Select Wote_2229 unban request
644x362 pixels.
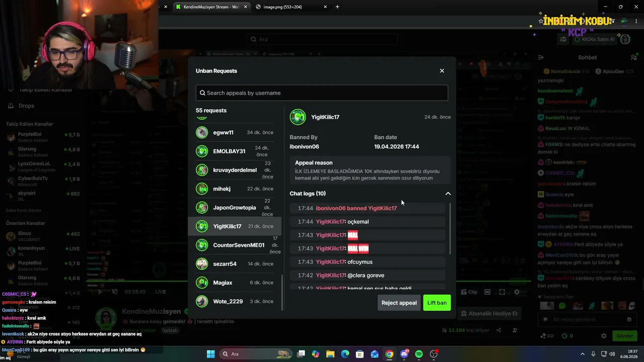click(x=234, y=301)
